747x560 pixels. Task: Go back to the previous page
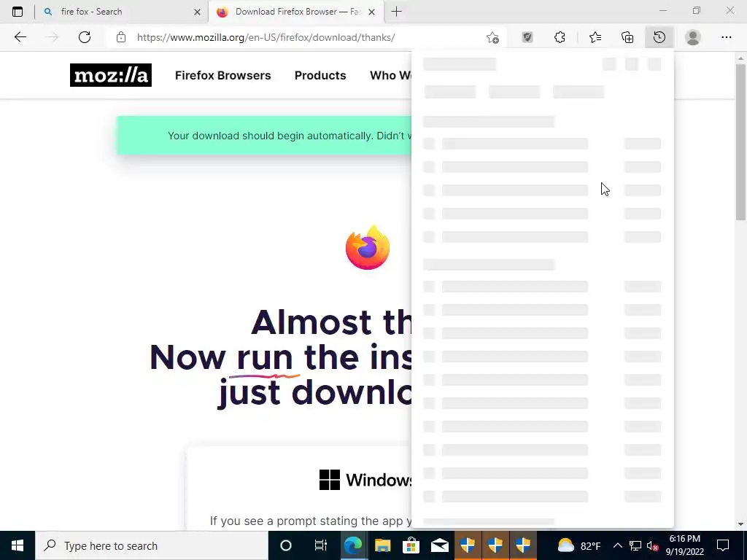(20, 37)
